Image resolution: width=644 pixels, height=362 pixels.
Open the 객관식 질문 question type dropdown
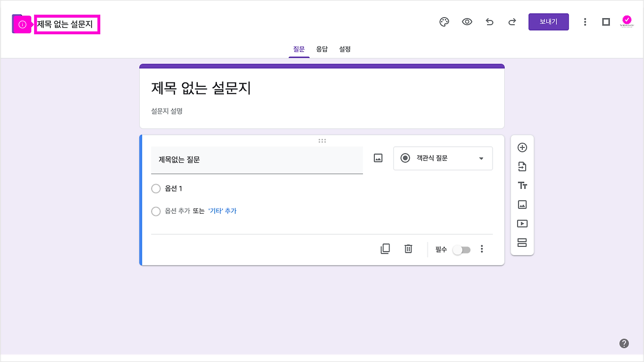[443, 158]
